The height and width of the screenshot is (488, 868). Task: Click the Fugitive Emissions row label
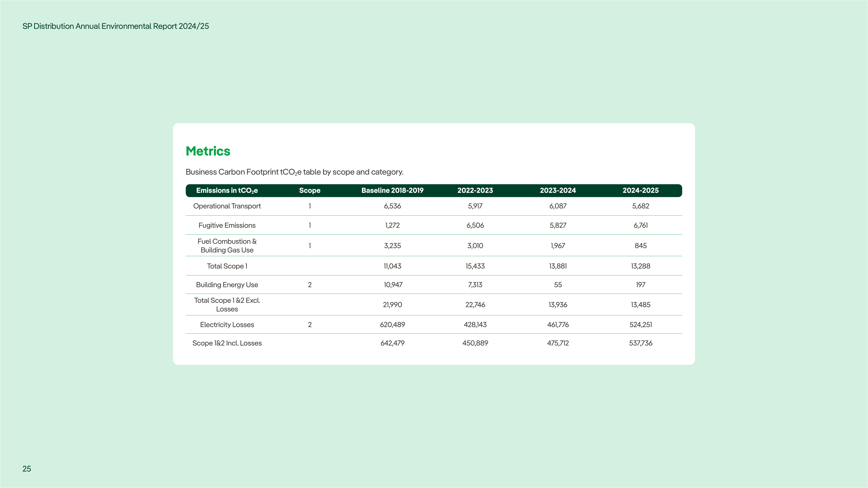[227, 225]
